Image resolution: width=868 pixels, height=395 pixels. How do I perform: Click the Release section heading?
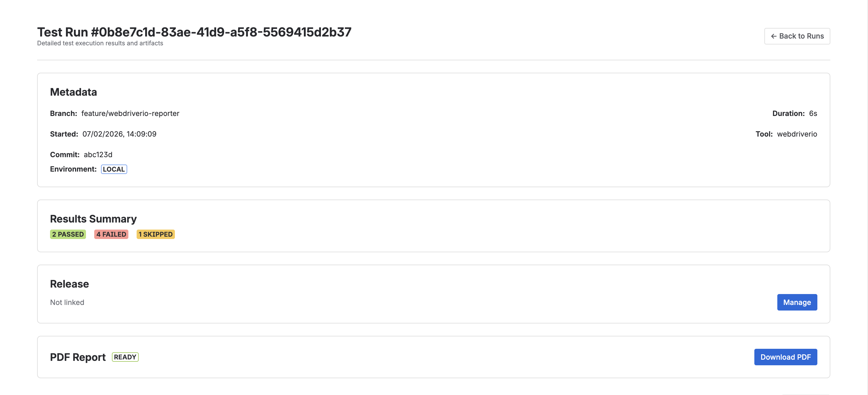click(x=69, y=283)
